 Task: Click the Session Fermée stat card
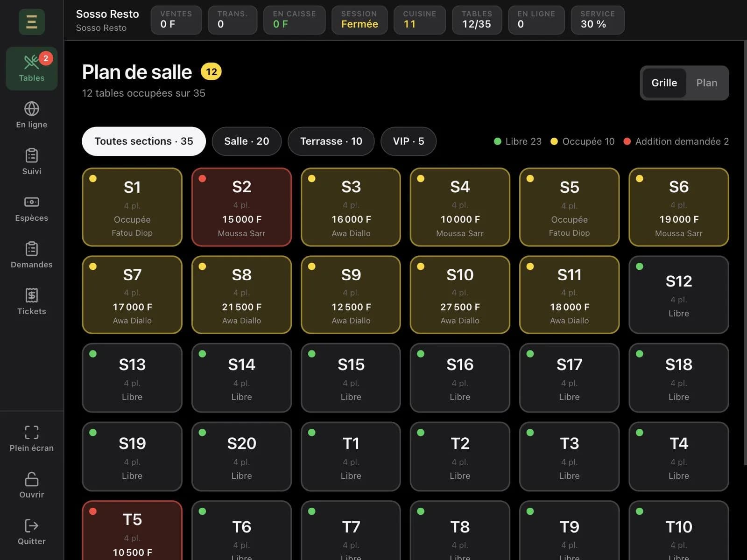click(359, 20)
